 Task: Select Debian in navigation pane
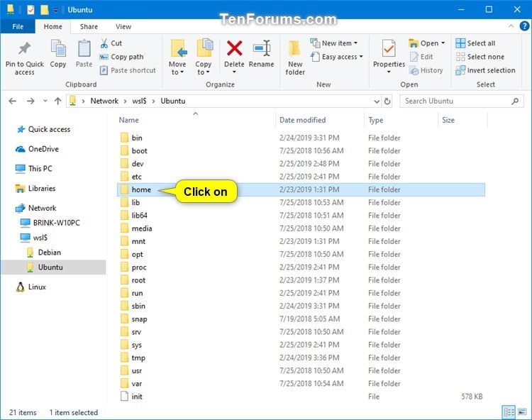[x=43, y=253]
